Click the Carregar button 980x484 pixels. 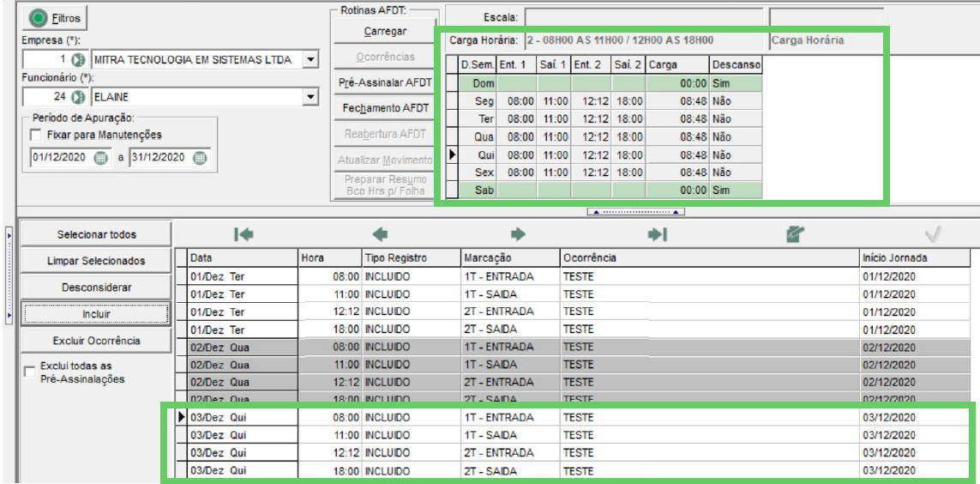(x=385, y=31)
